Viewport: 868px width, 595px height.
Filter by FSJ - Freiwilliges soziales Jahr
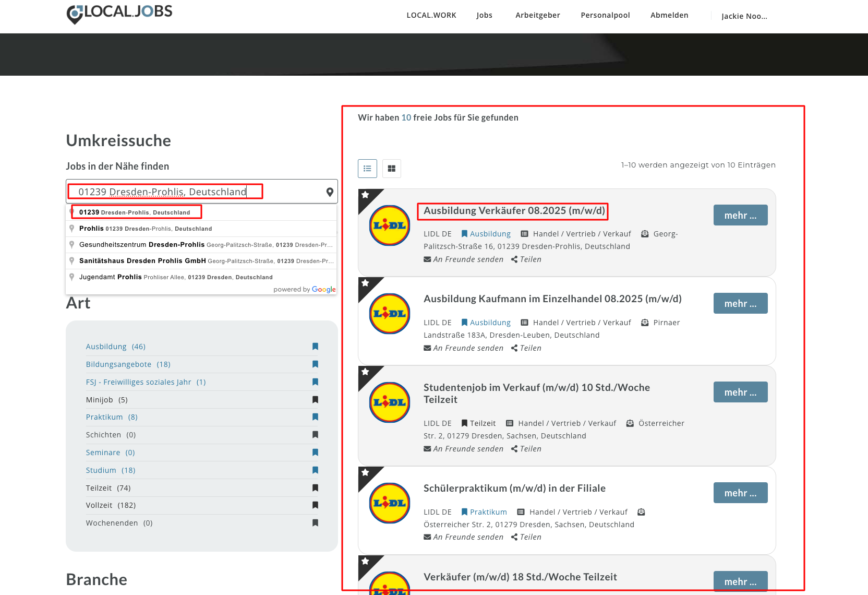(x=146, y=382)
